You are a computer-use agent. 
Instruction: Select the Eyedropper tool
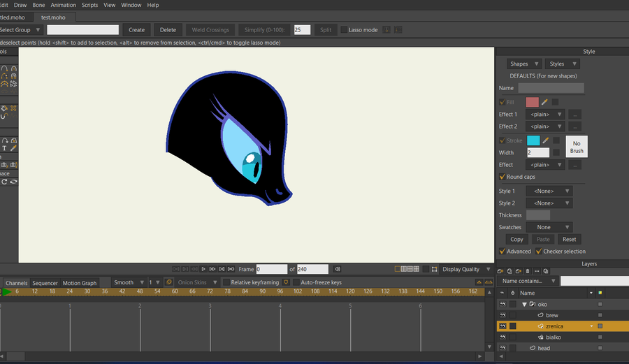coord(14,148)
